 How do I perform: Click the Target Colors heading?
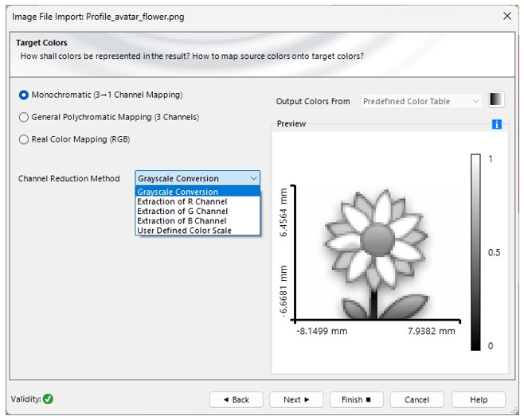click(x=41, y=43)
